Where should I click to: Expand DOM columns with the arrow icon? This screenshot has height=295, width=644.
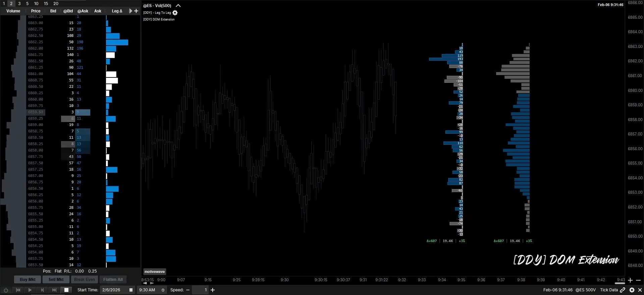131,11
